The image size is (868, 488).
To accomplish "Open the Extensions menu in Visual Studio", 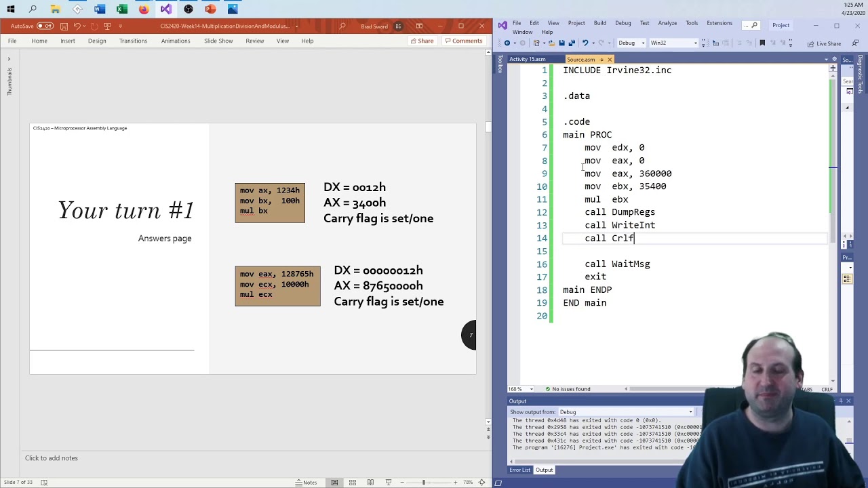I will click(719, 23).
